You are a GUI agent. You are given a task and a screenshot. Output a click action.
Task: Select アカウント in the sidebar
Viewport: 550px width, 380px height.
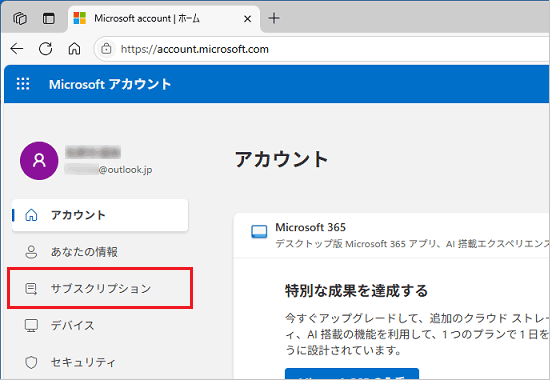click(x=100, y=215)
